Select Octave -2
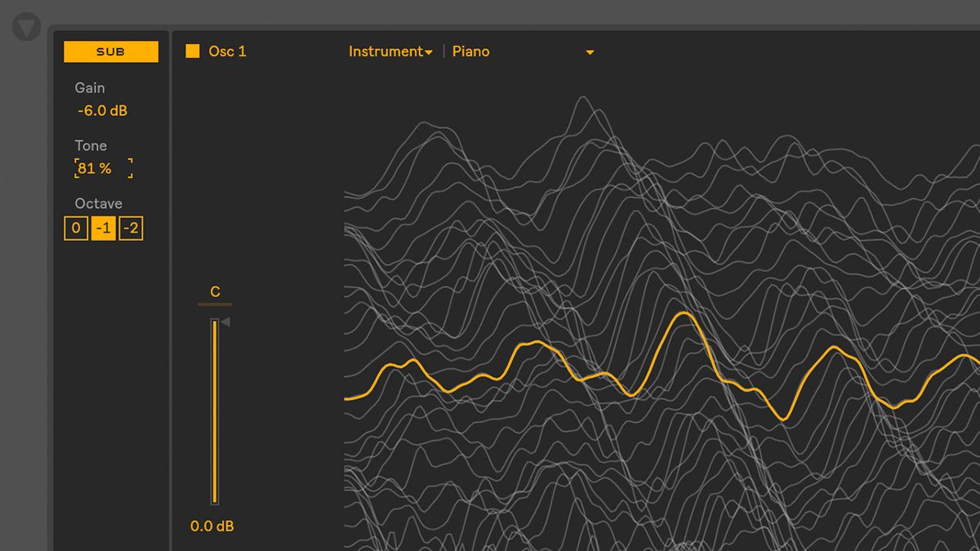Image resolution: width=980 pixels, height=551 pixels. click(x=131, y=228)
